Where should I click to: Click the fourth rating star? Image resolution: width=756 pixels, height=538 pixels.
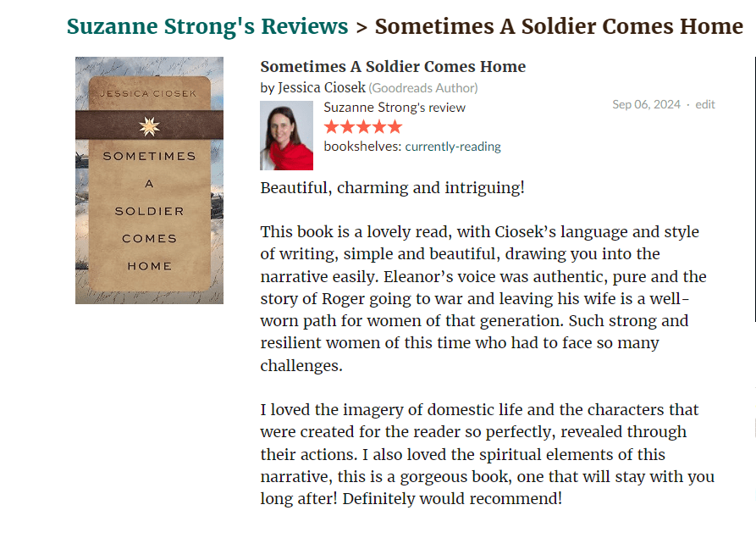coord(378,127)
